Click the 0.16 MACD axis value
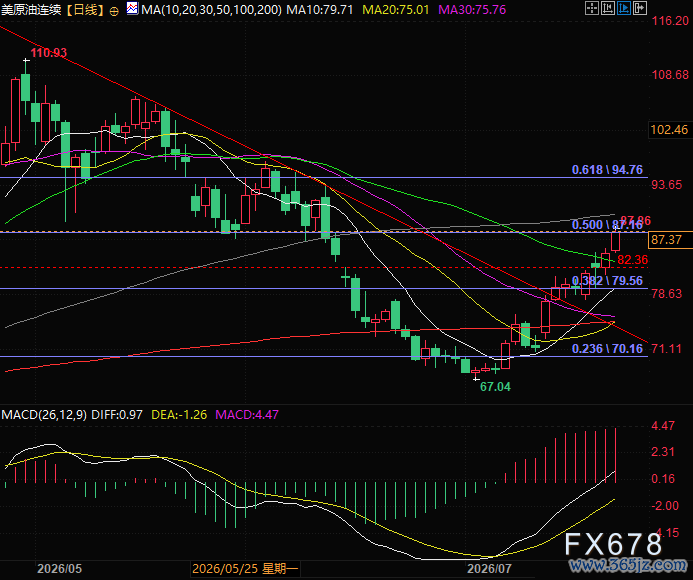This screenshot has height=580, width=693. point(663,478)
